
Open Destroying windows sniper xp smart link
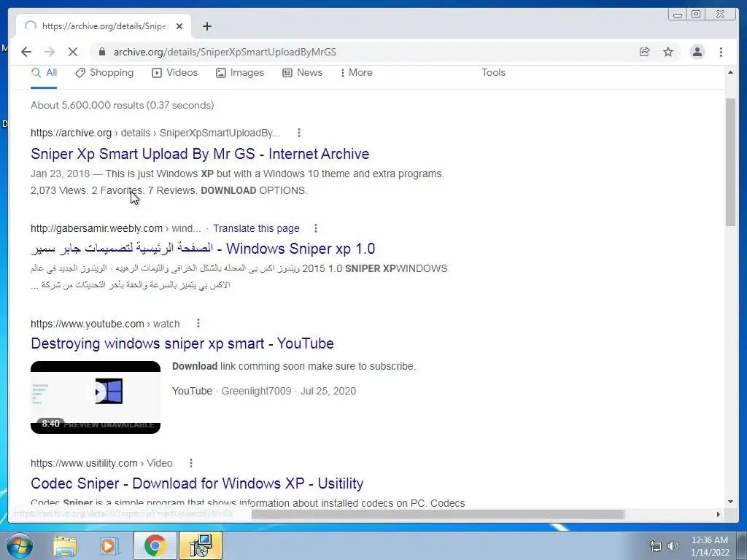[x=182, y=343]
